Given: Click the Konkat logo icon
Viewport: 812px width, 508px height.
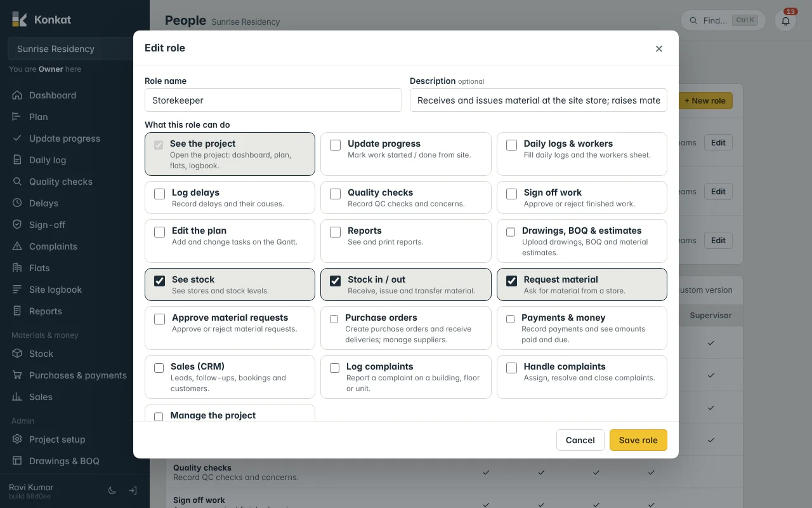Looking at the screenshot, I should point(19,19).
